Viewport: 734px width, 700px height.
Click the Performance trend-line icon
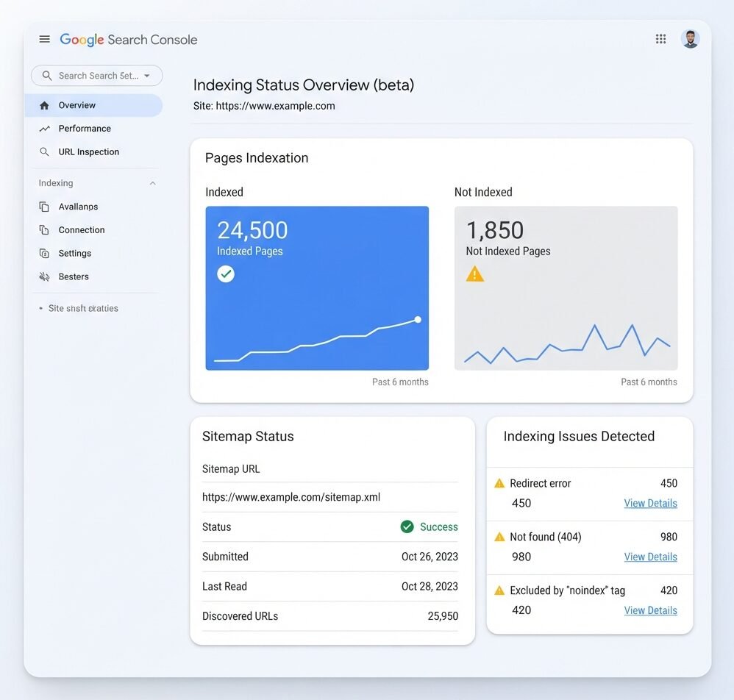(44, 129)
